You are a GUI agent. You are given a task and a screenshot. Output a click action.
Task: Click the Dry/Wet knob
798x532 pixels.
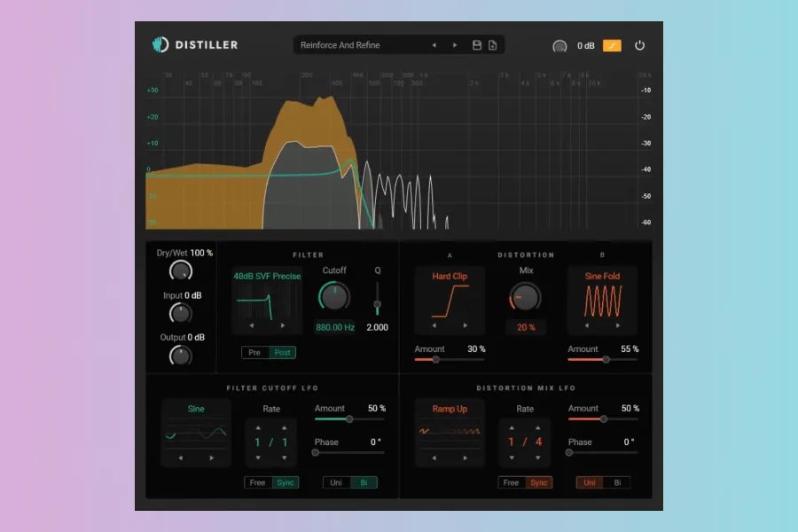click(181, 270)
